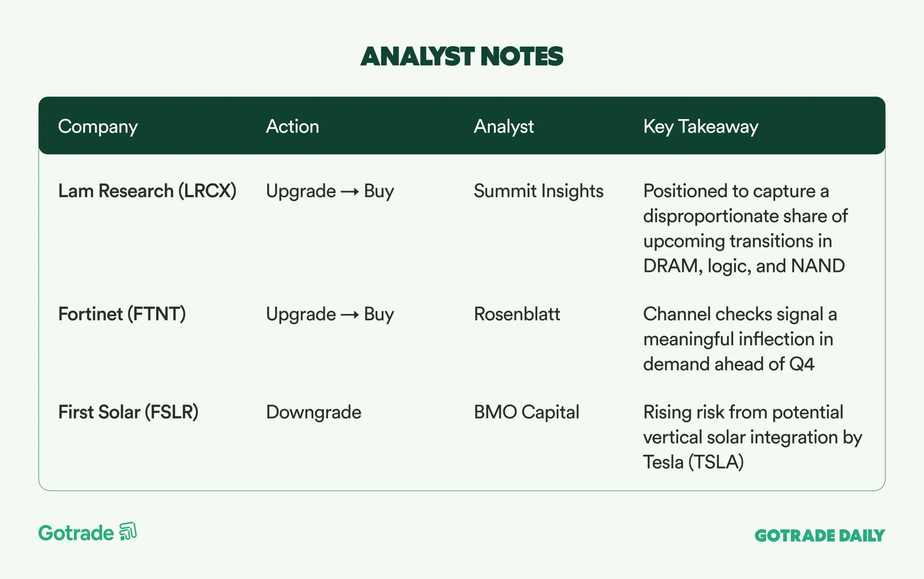Click the arrow in Lam Research's action
This screenshot has height=579, width=924.
pyautogui.click(x=350, y=192)
